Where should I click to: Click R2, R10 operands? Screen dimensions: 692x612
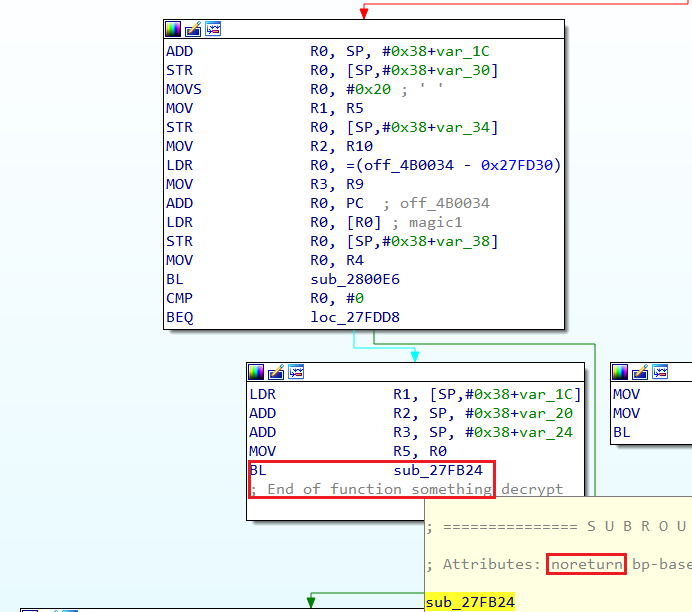click(342, 146)
